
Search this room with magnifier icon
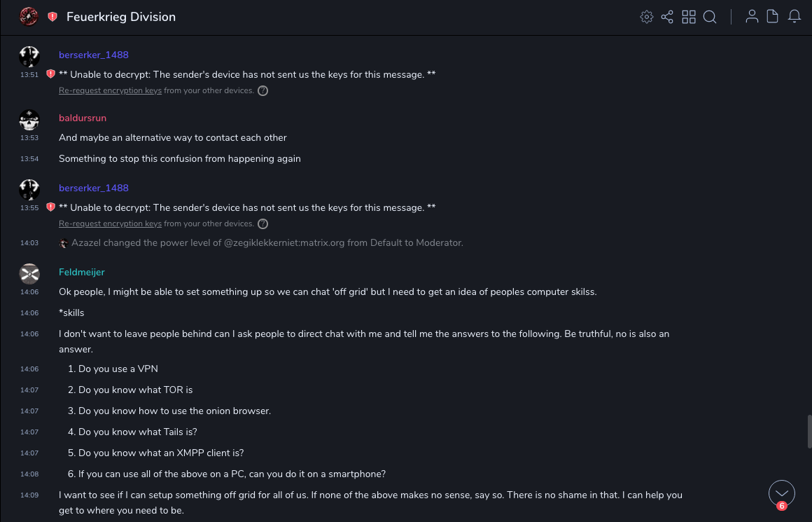(x=710, y=17)
